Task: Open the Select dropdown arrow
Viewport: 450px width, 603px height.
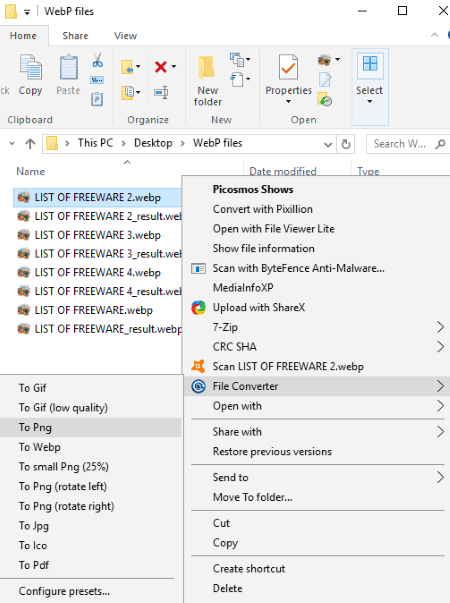Action: pos(370,102)
